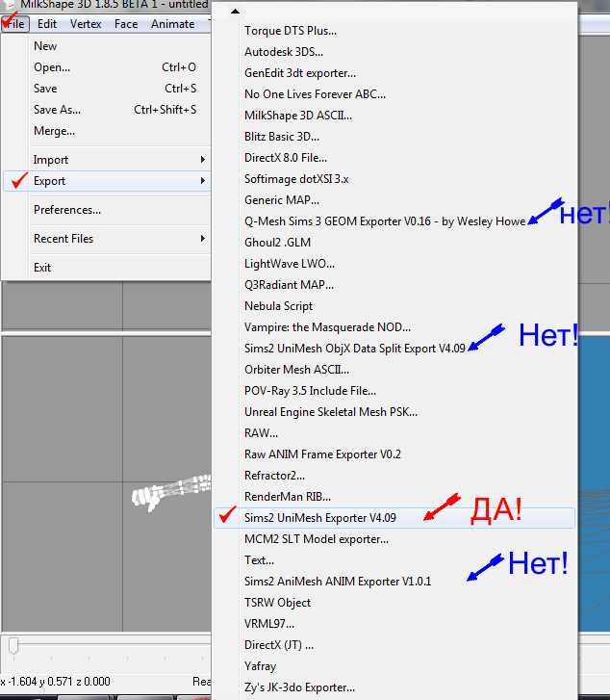Choose LightWave LWO... export
The image size is (610, 700).
point(394,264)
